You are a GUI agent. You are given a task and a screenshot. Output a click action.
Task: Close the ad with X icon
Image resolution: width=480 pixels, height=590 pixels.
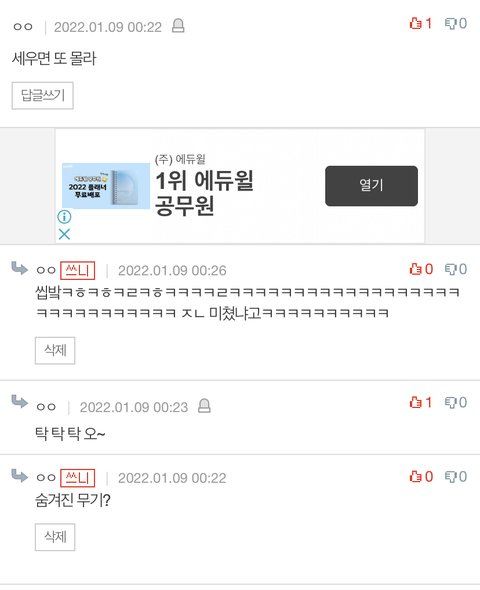pyautogui.click(x=64, y=234)
